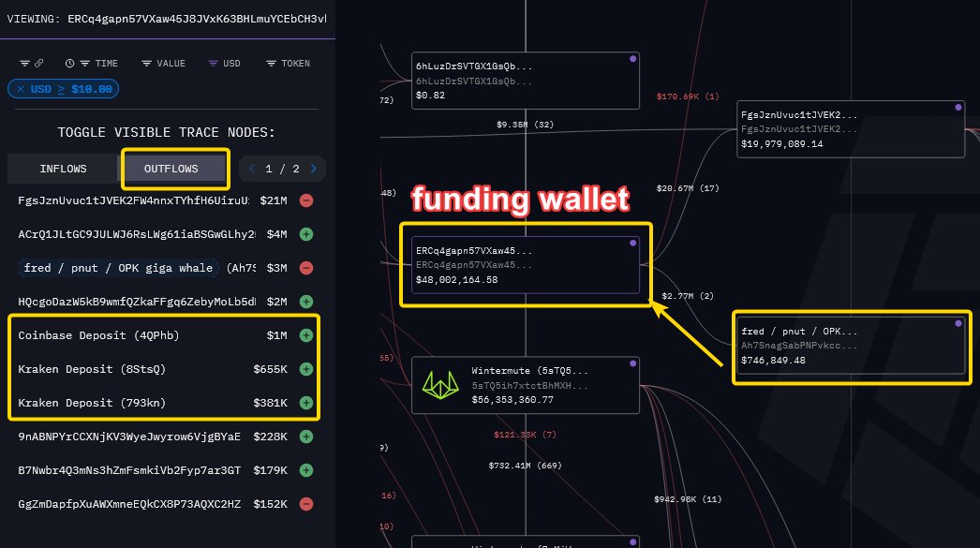
Task: Select the ERCq4gapn57VXaw45 graph node
Action: coord(525,265)
